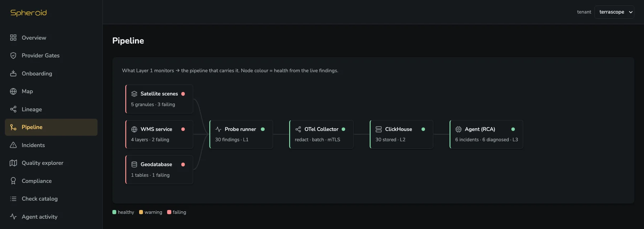Click the Quality explorer map icon
The image size is (644, 229).
pyautogui.click(x=13, y=163)
